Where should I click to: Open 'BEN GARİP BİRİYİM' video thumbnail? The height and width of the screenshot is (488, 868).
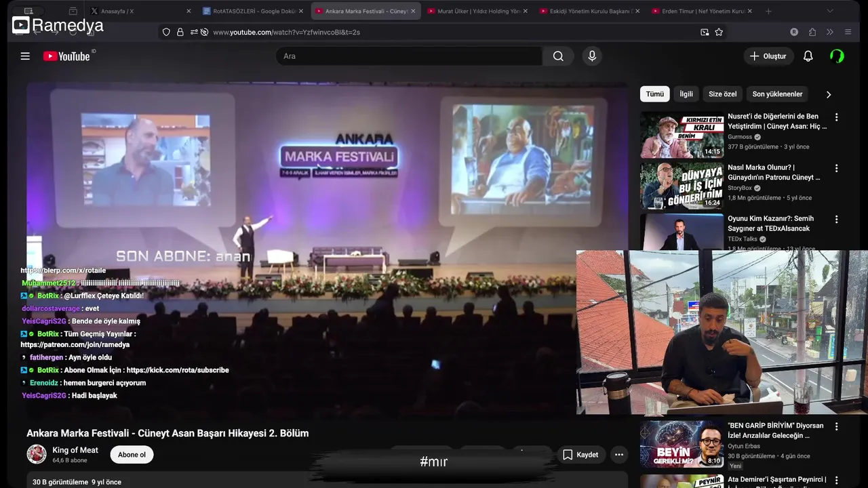point(682,444)
